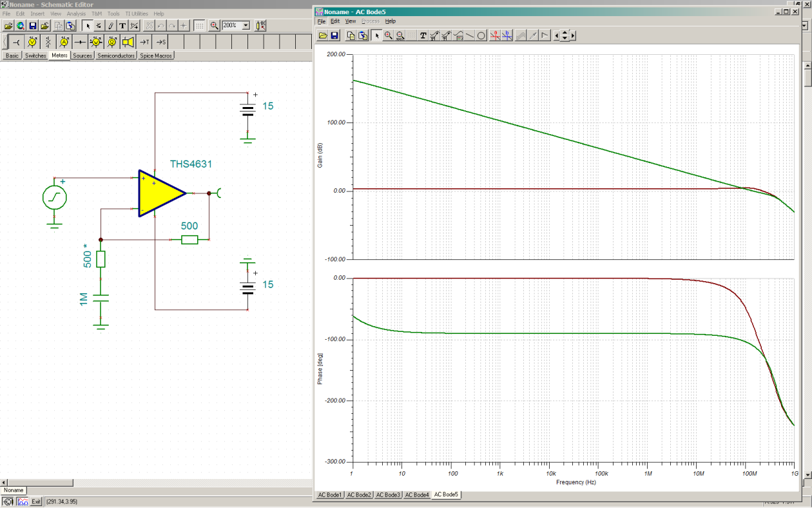
Task: Switch to the AC Bode1 tab
Action: pos(329,495)
